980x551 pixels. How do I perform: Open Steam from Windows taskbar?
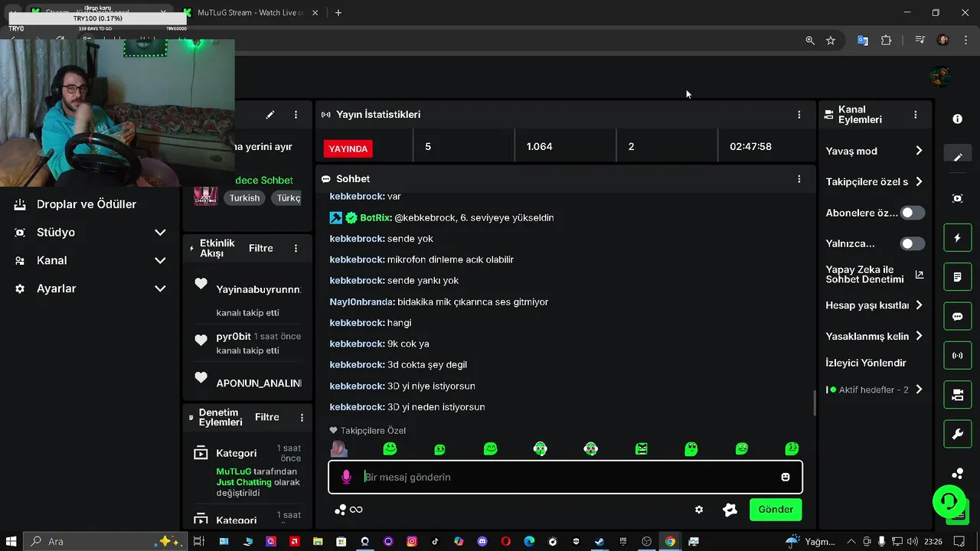(599, 541)
